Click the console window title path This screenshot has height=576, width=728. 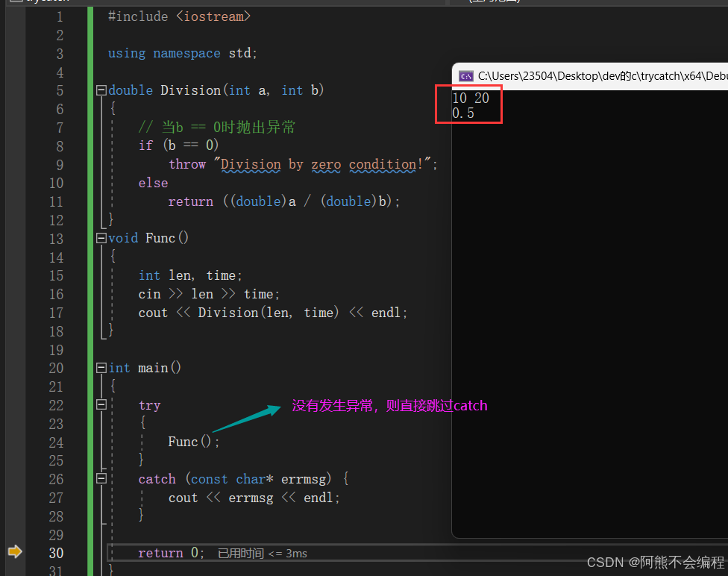pos(603,75)
